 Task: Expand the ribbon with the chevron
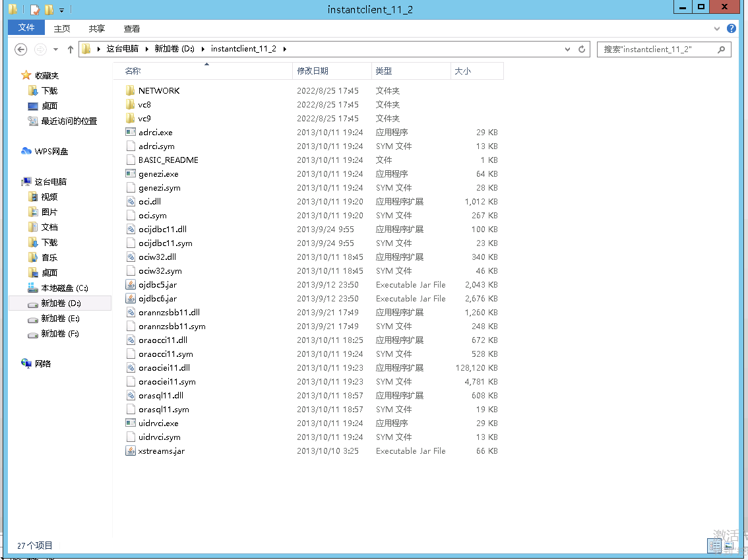[718, 29]
